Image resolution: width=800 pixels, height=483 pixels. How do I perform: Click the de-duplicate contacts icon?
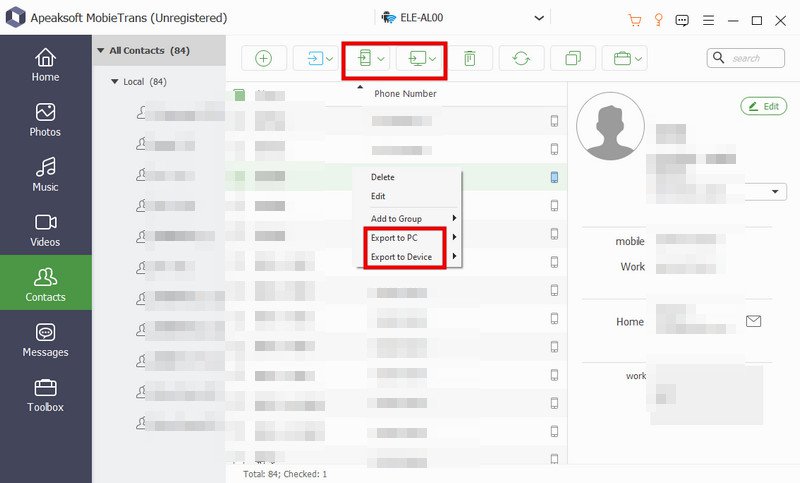573,58
